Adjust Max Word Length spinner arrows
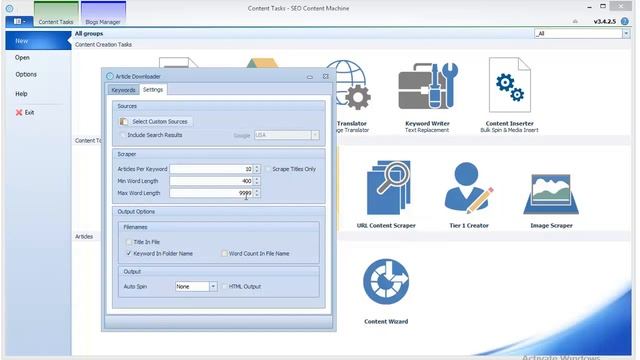This screenshot has width=640, height=360. pyautogui.click(x=257, y=193)
